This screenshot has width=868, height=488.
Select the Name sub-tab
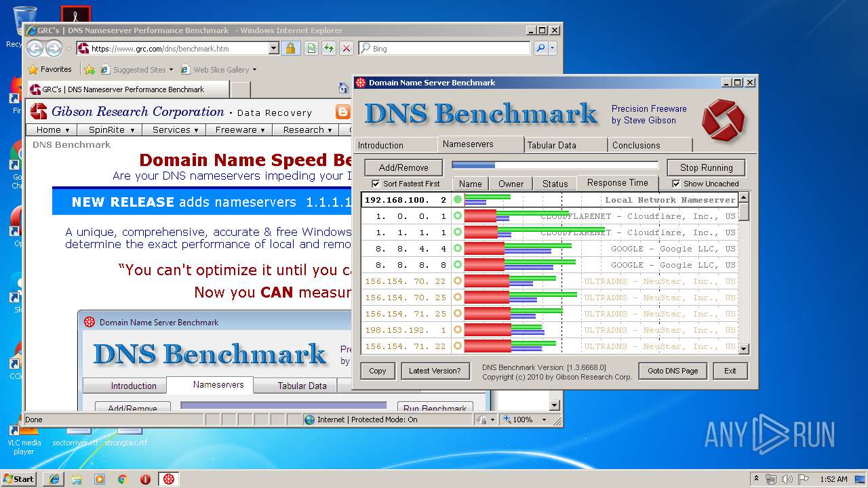470,184
